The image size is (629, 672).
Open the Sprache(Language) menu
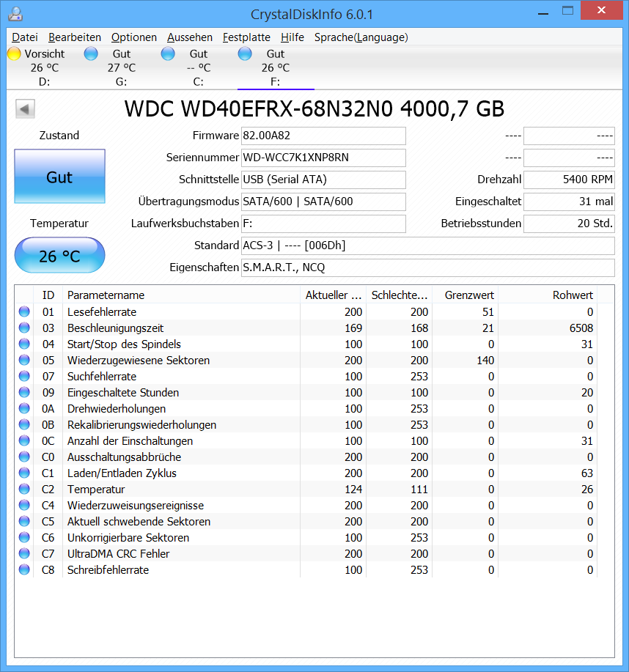[361, 37]
